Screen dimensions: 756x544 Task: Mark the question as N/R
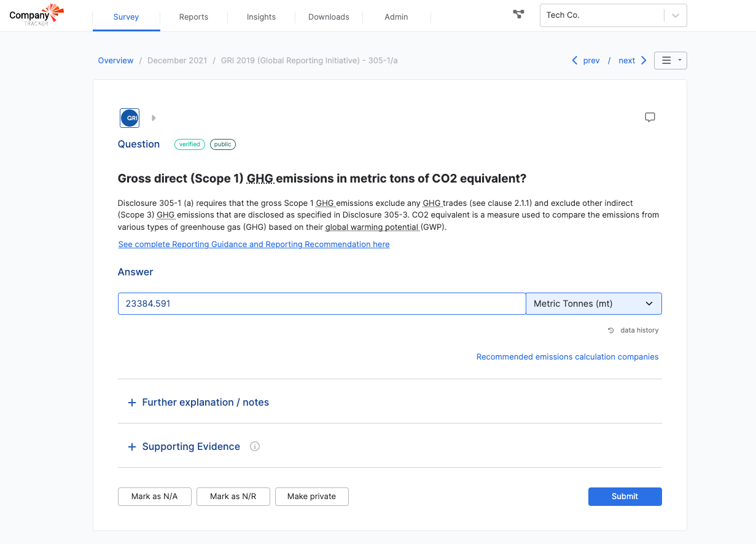[233, 496]
